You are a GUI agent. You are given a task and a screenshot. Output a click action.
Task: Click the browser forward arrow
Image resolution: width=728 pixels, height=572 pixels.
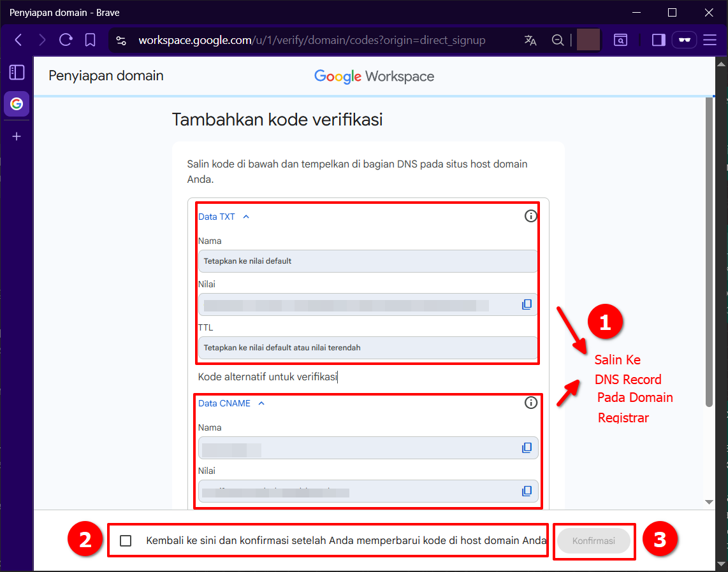click(42, 40)
